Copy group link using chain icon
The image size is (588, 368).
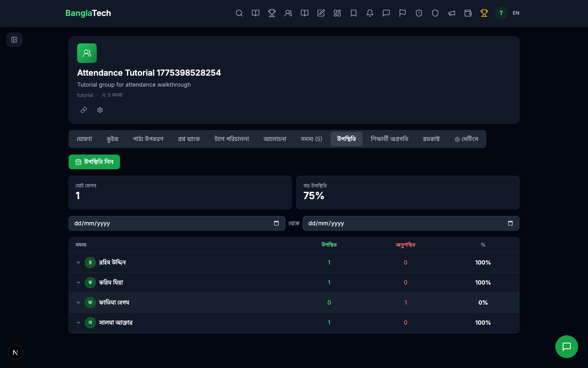tap(84, 110)
